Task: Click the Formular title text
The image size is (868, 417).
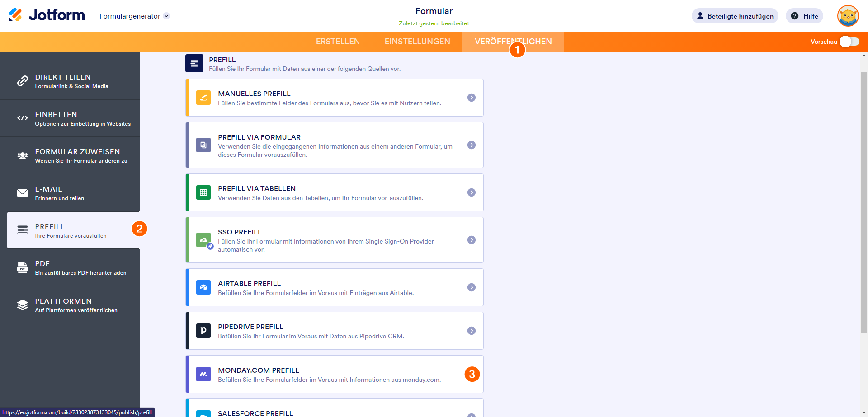Action: click(434, 11)
